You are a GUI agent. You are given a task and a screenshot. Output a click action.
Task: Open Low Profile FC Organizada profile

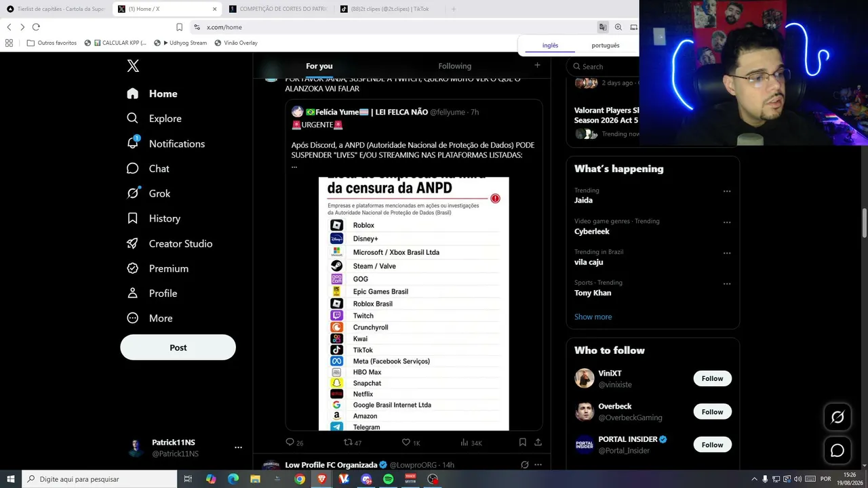coord(331,465)
